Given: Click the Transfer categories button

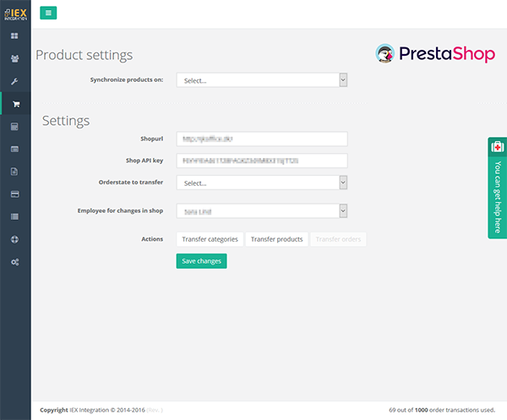Looking at the screenshot, I should 210,239.
